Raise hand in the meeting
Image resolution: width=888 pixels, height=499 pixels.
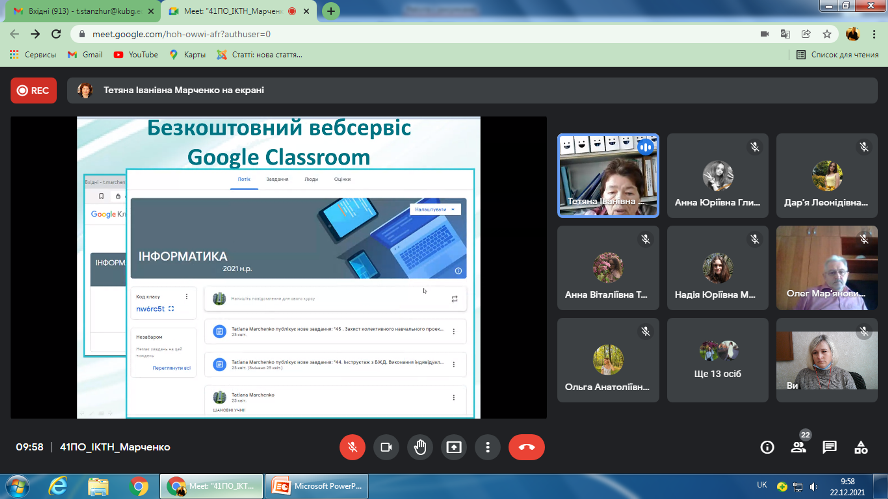(420, 447)
